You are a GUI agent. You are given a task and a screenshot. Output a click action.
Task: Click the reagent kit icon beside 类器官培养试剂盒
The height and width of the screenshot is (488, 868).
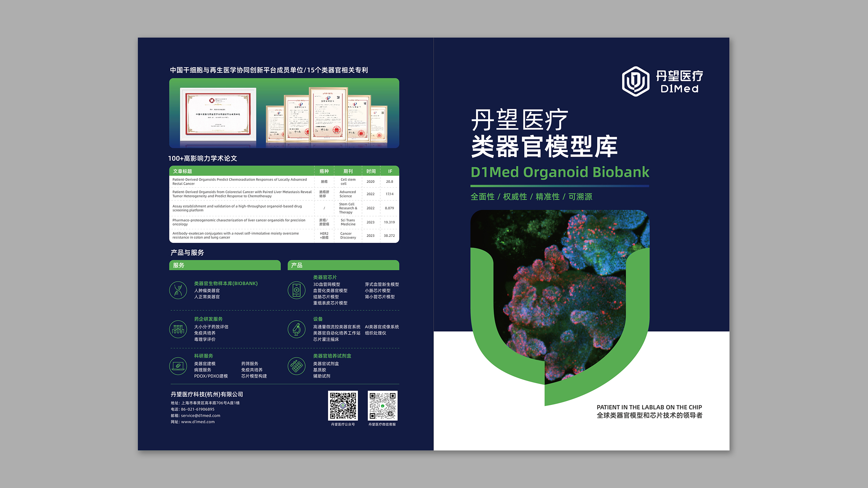click(297, 366)
